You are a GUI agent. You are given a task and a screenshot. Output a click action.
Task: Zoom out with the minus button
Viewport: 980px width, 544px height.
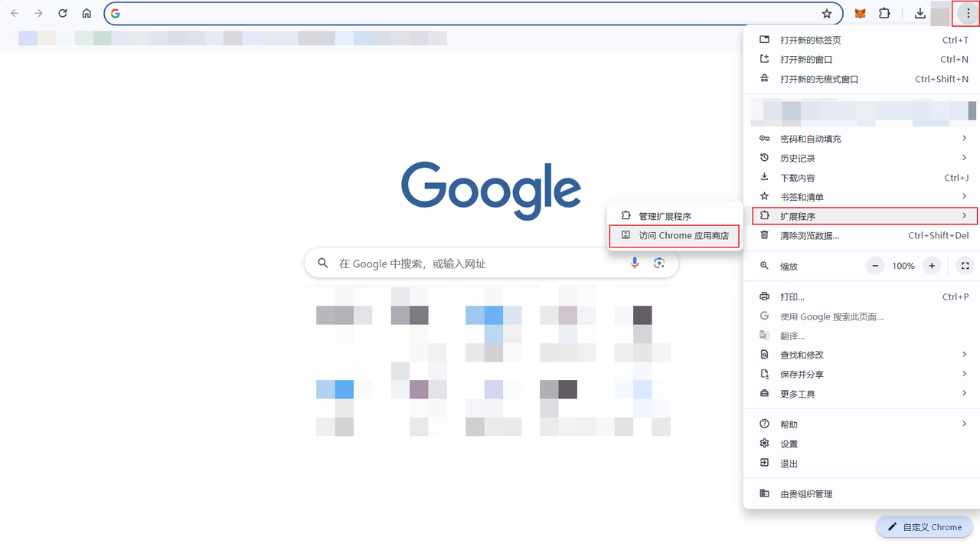tap(875, 266)
